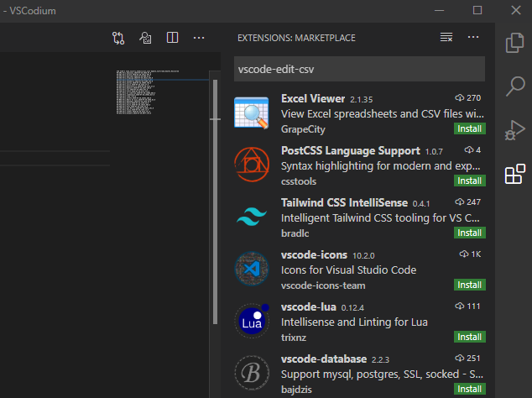This screenshot has width=532, height=398.
Task: Open the vscode-lua title
Action: click(309, 307)
